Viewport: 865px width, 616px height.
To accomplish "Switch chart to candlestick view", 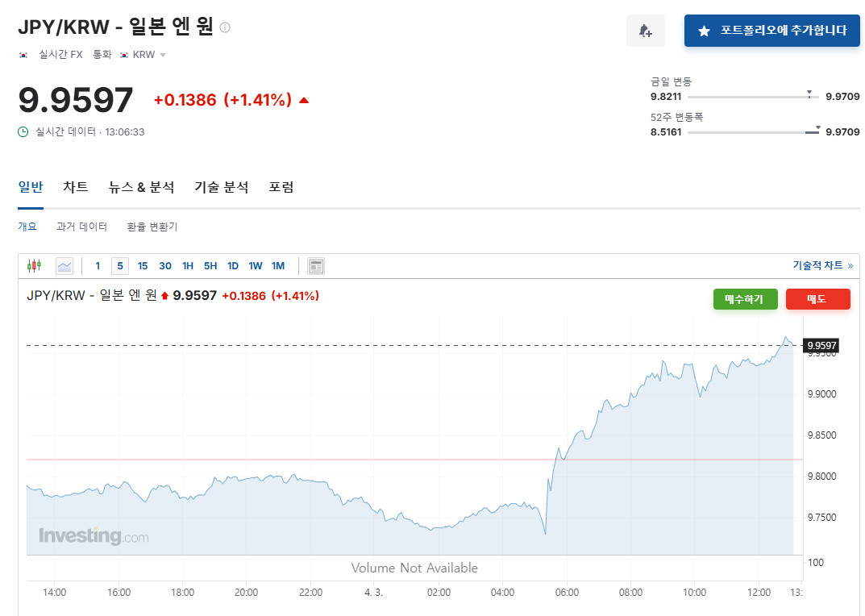I will (34, 265).
